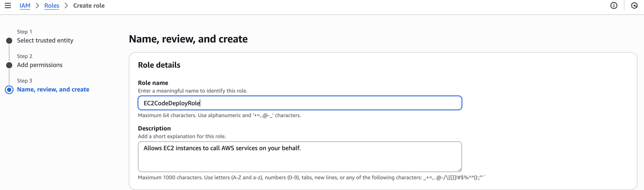Select the active Step 3 radio indicator

(x=9, y=90)
